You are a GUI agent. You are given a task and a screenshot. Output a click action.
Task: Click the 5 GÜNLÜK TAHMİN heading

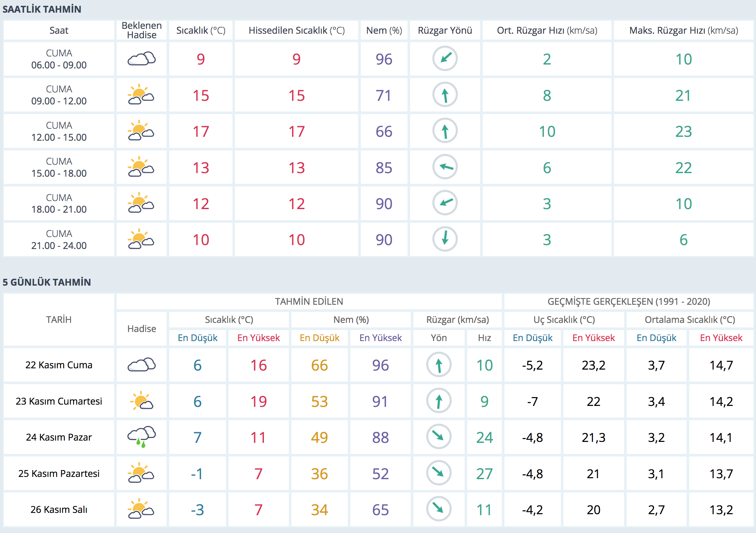(47, 282)
